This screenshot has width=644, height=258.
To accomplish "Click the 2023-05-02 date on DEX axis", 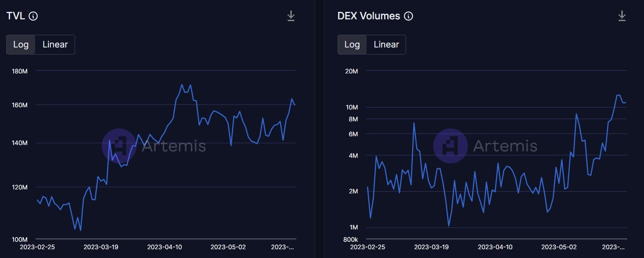I will point(558,247).
